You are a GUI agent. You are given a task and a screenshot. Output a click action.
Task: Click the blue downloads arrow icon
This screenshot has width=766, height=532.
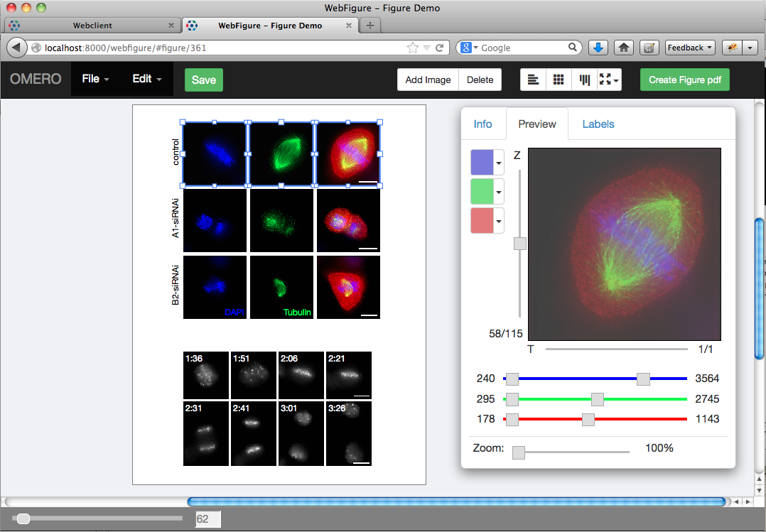[x=598, y=48]
